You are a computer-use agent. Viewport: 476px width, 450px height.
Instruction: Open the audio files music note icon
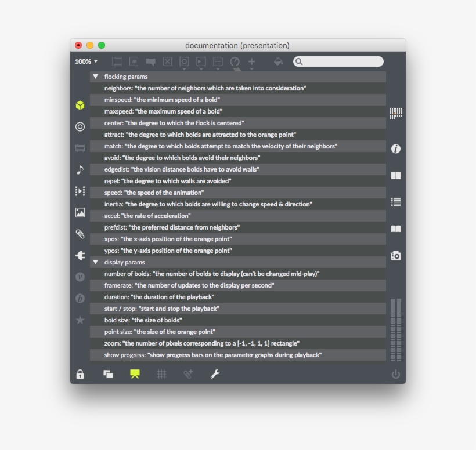(80, 169)
